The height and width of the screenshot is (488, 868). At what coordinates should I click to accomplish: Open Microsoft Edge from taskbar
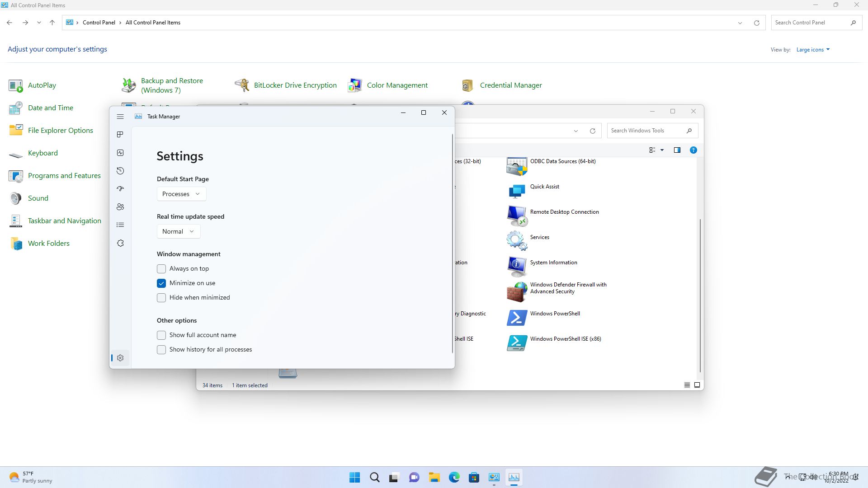[454, 477]
